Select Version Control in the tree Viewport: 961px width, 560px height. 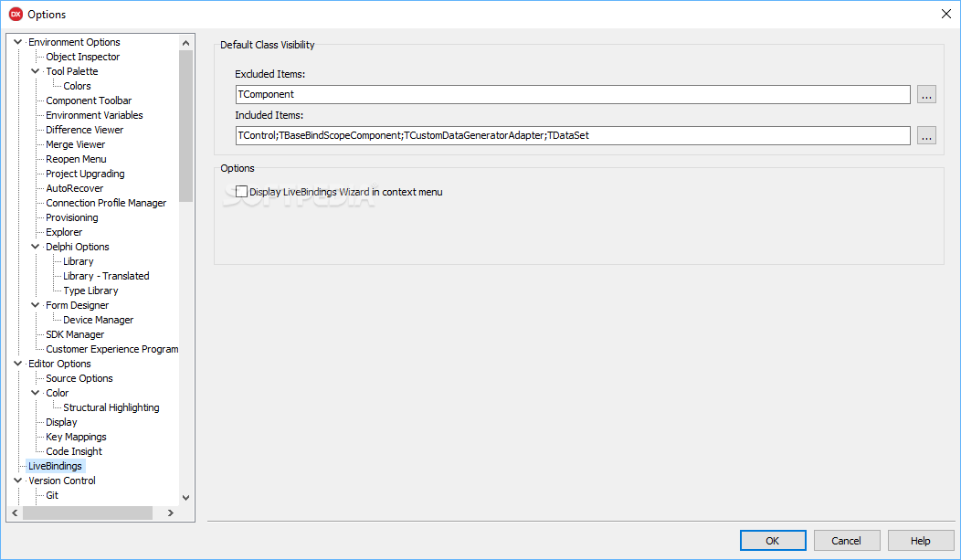[62, 481]
